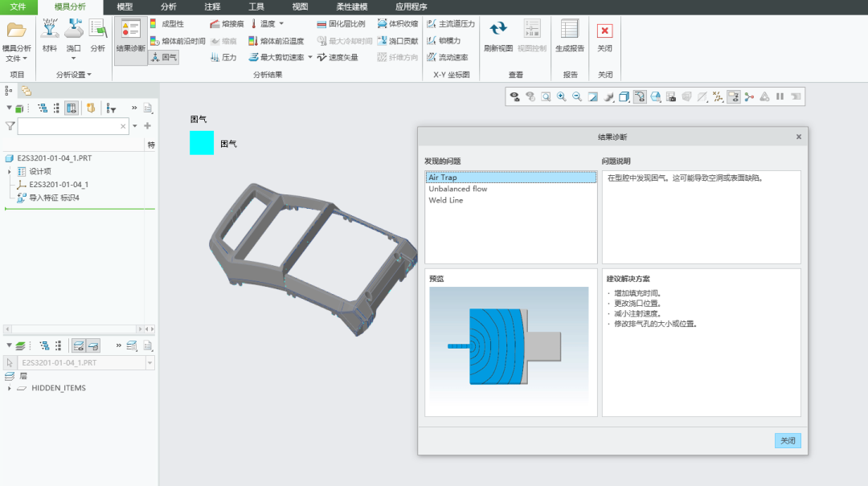Expand the 设计项 tree node
This screenshot has height=486, width=868.
10,172
